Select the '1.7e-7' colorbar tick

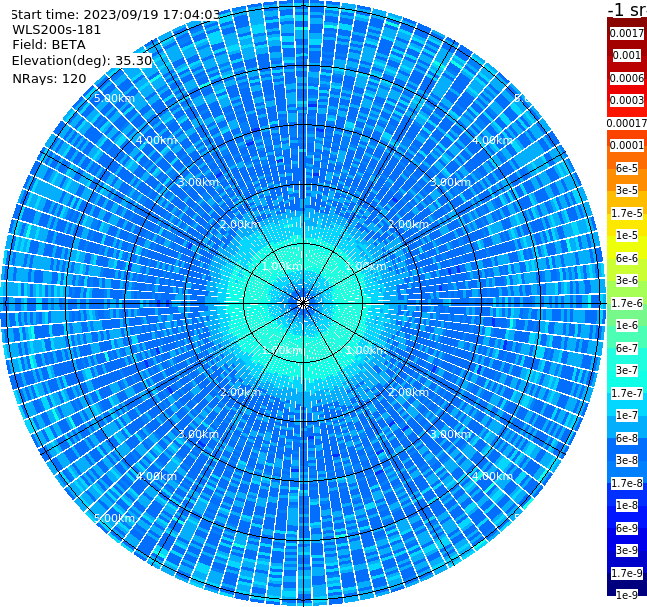coord(627,393)
